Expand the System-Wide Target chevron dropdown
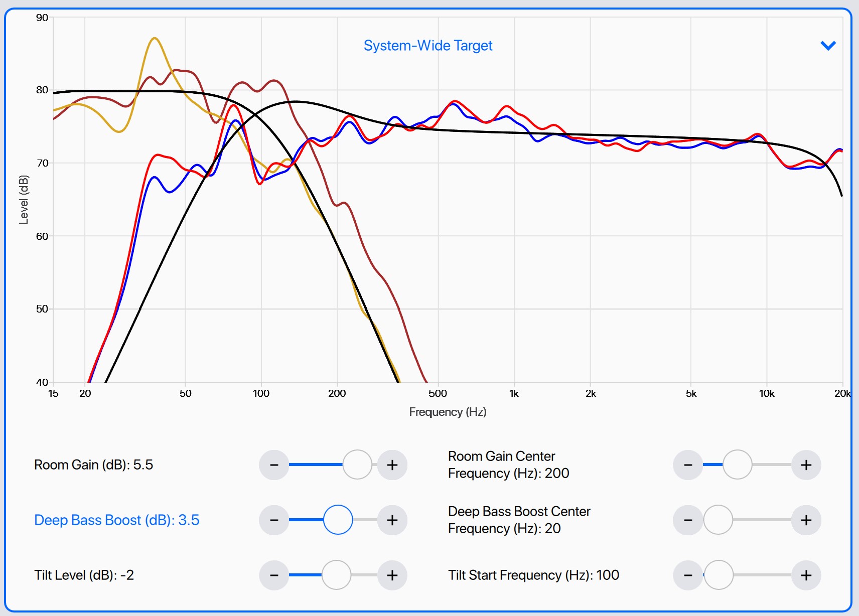This screenshot has width=859, height=616. pos(828,46)
